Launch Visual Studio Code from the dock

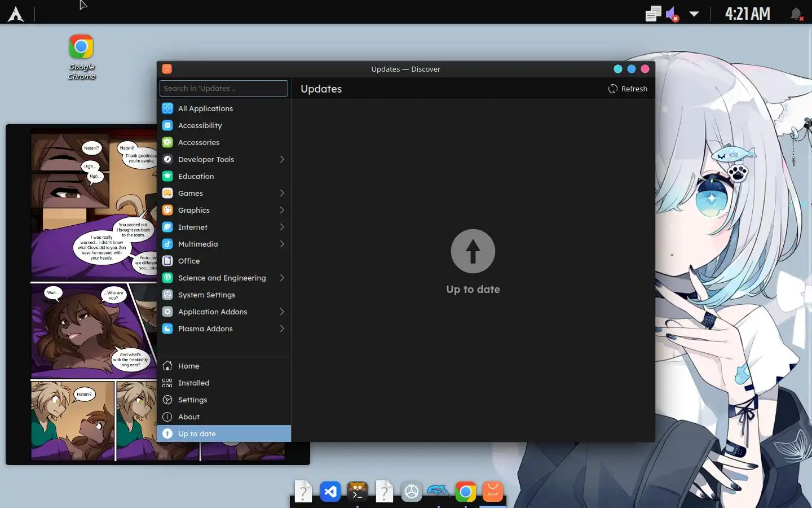330,492
